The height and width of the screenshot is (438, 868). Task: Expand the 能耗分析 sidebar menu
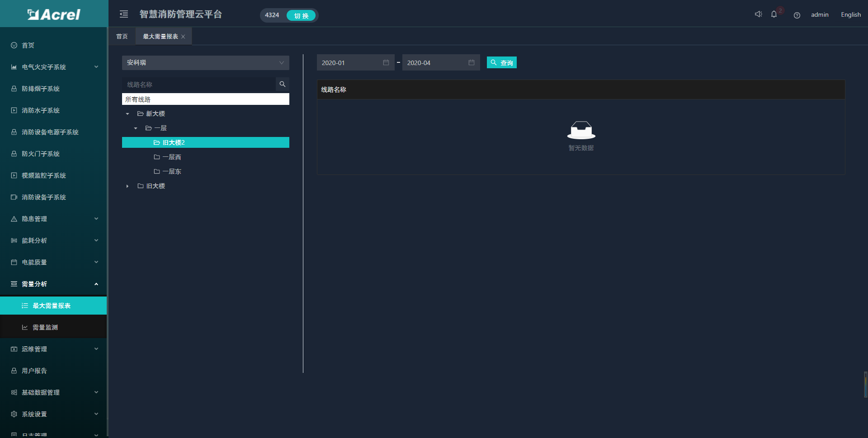(x=54, y=240)
